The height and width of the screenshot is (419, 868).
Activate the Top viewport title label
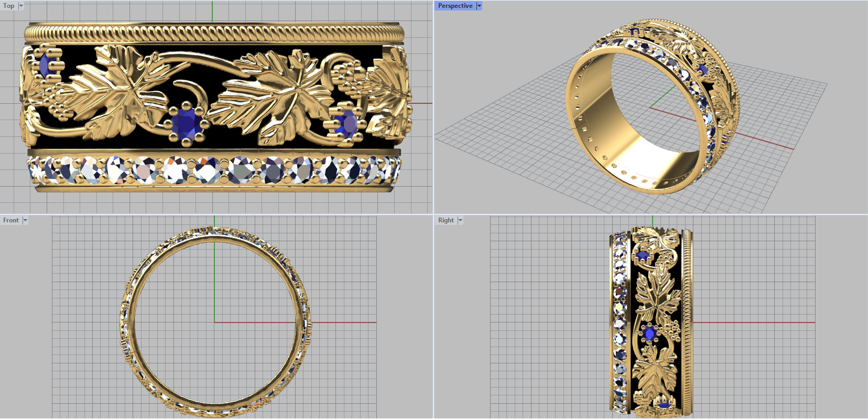9,6
